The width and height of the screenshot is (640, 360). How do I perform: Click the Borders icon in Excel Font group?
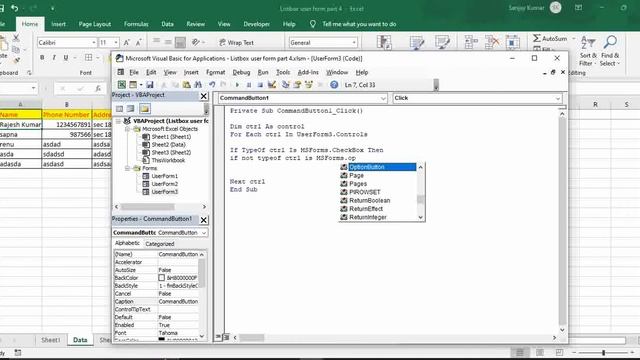click(x=89, y=58)
